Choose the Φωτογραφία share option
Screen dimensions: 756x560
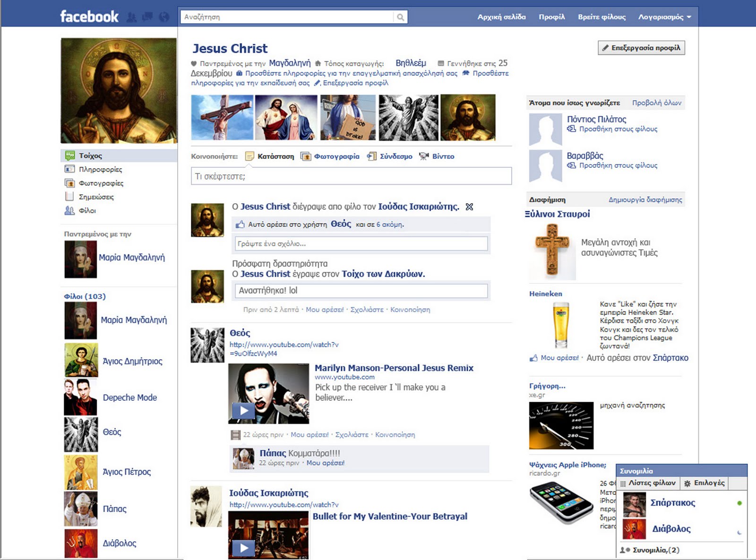[330, 156]
